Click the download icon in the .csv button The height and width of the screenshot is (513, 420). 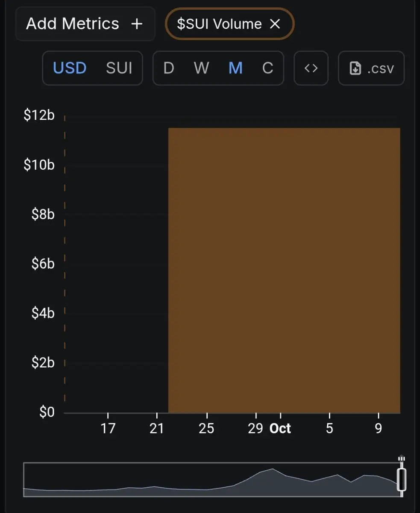(x=355, y=68)
